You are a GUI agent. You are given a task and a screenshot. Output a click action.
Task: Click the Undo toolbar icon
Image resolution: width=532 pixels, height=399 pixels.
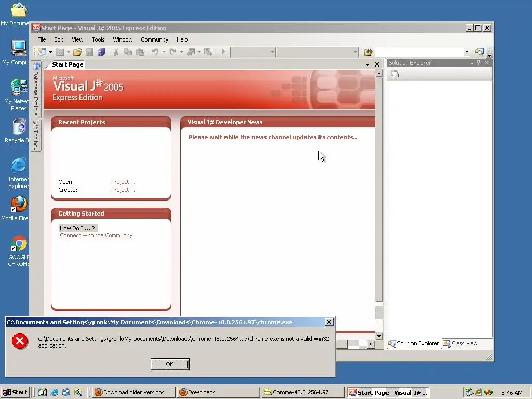155,52
